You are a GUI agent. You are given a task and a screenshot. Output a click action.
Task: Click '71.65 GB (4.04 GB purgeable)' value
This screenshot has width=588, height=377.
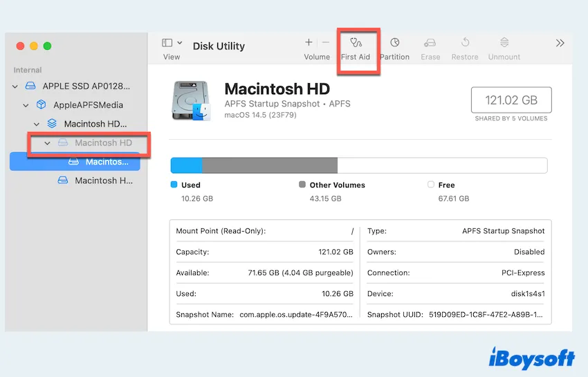click(x=300, y=273)
